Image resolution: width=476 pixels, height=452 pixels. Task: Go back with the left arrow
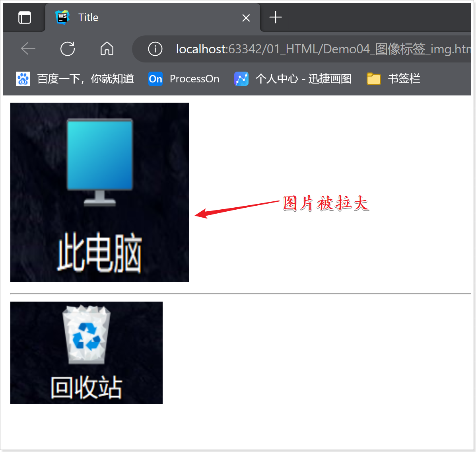click(x=28, y=49)
